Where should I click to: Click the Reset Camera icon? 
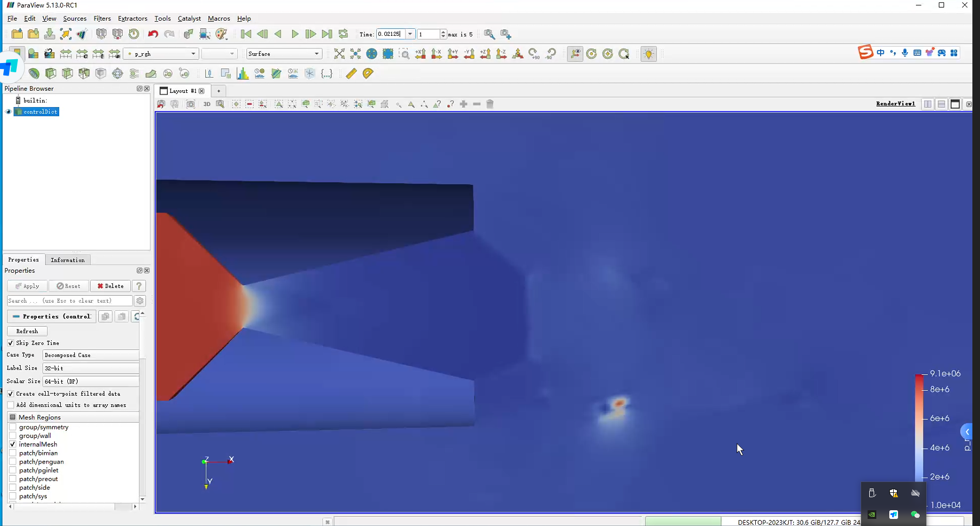pos(339,54)
